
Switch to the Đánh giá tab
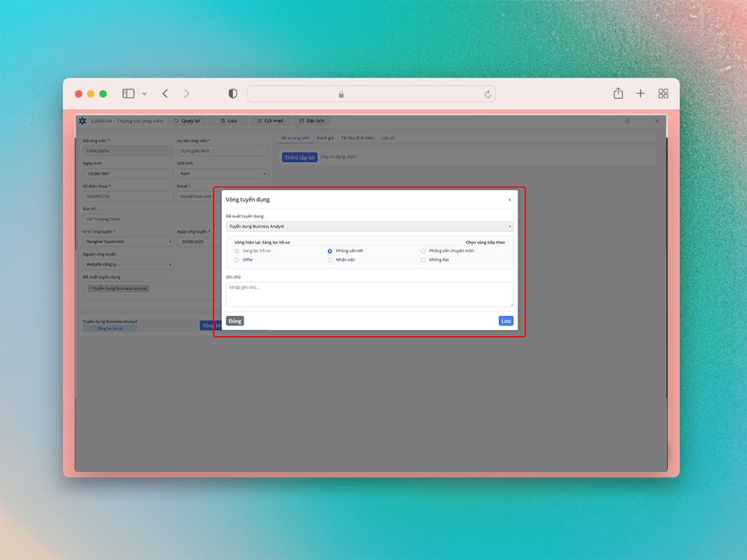pos(325,138)
